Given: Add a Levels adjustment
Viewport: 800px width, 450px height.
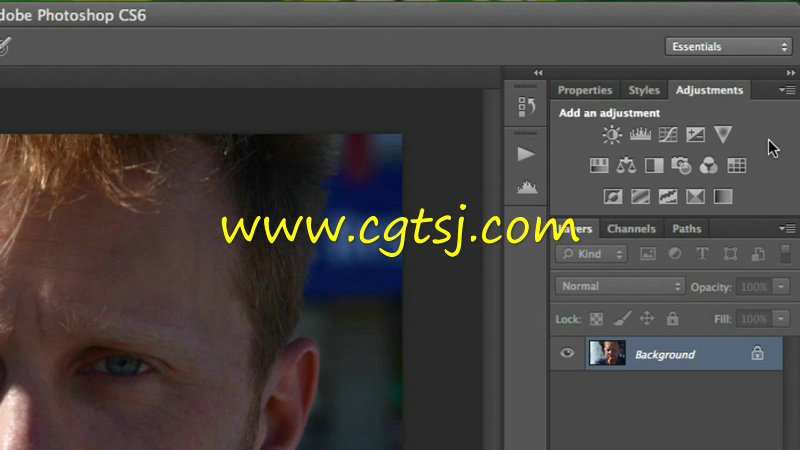Looking at the screenshot, I should click(640, 135).
